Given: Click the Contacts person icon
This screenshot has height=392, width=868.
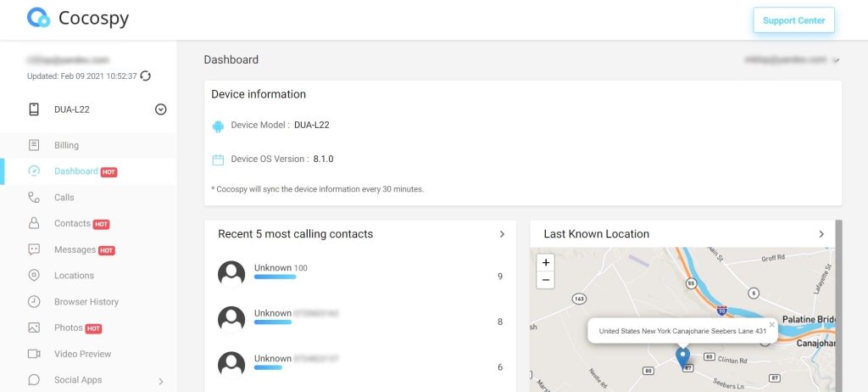Looking at the screenshot, I should (x=34, y=223).
